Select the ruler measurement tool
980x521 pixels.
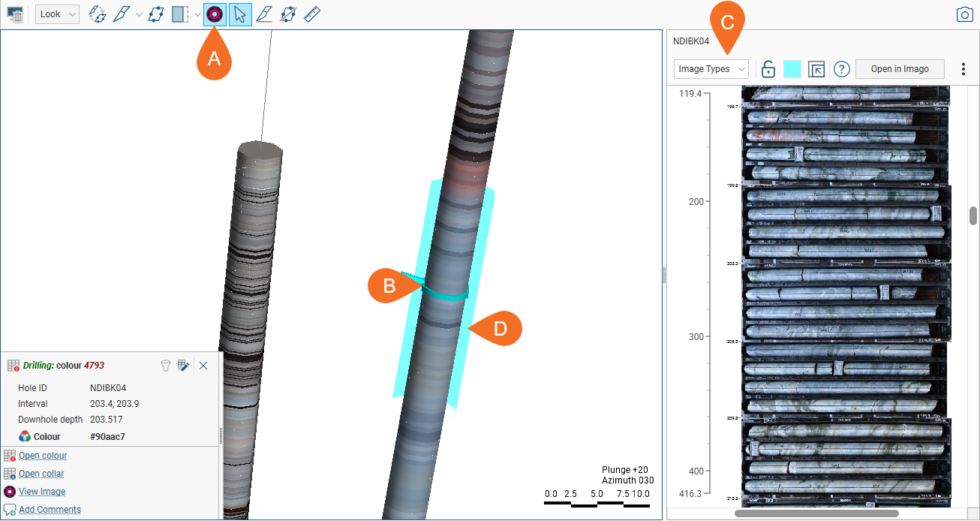(313, 14)
